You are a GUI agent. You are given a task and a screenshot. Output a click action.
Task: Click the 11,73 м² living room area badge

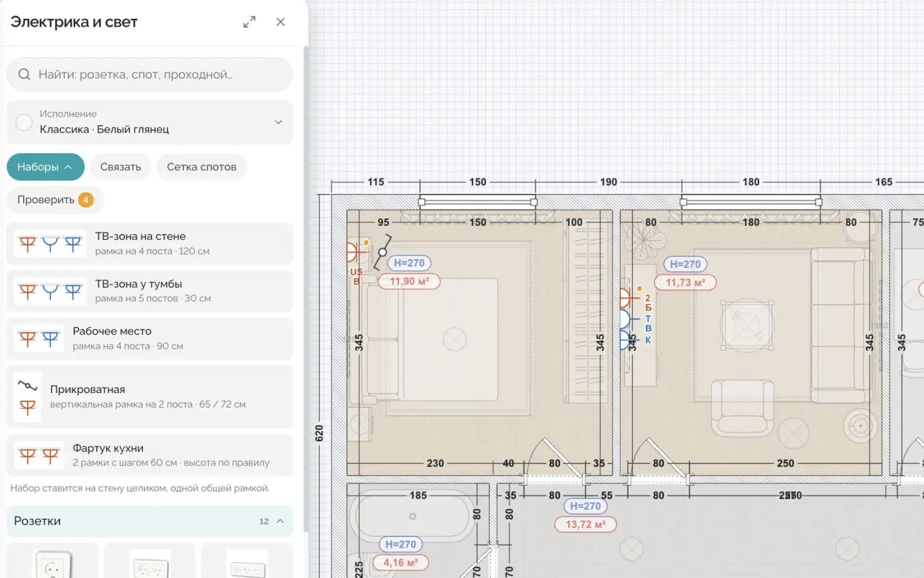[x=686, y=283]
